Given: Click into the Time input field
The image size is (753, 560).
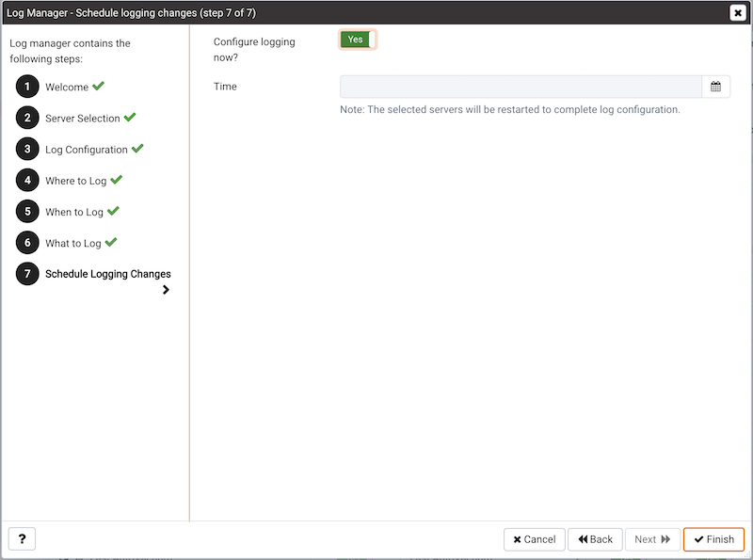Looking at the screenshot, I should click(521, 87).
